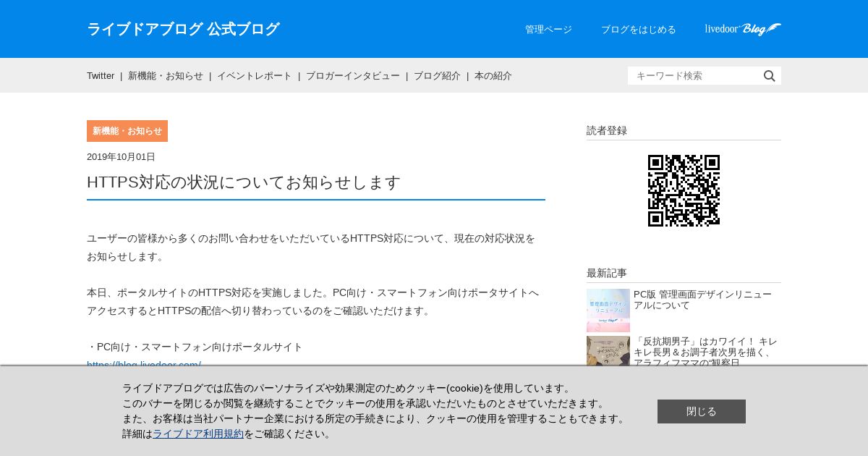Image resolution: width=868 pixels, height=456 pixels.
Task: Click the 読者登録 heading
Action: tap(607, 131)
